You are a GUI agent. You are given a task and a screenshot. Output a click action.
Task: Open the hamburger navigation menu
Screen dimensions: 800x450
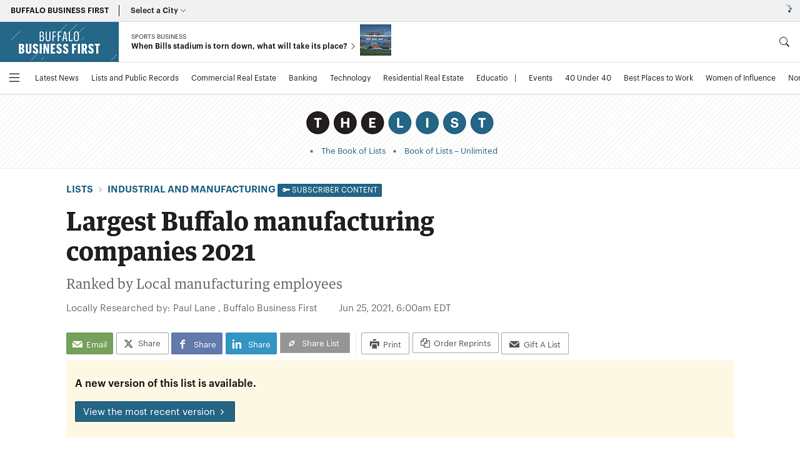point(14,78)
